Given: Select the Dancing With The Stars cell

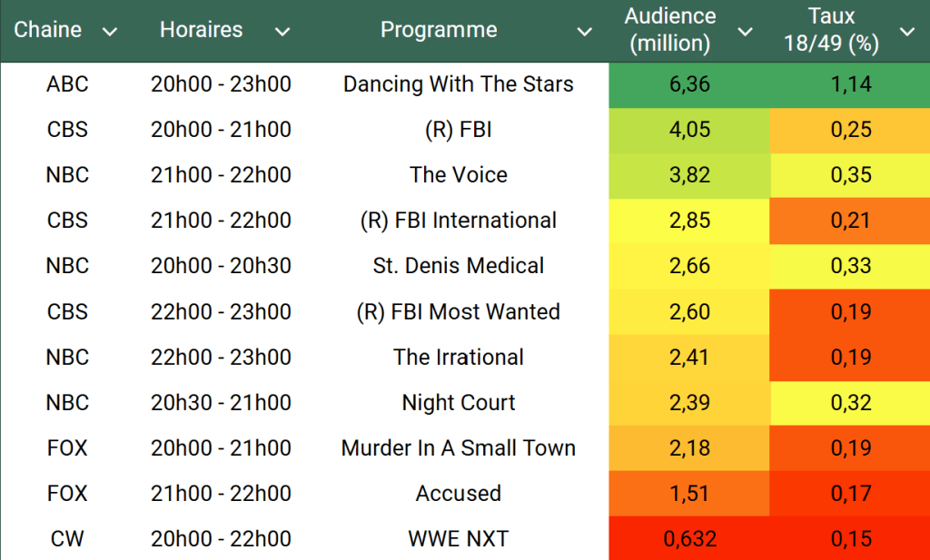Looking at the screenshot, I should tap(458, 84).
